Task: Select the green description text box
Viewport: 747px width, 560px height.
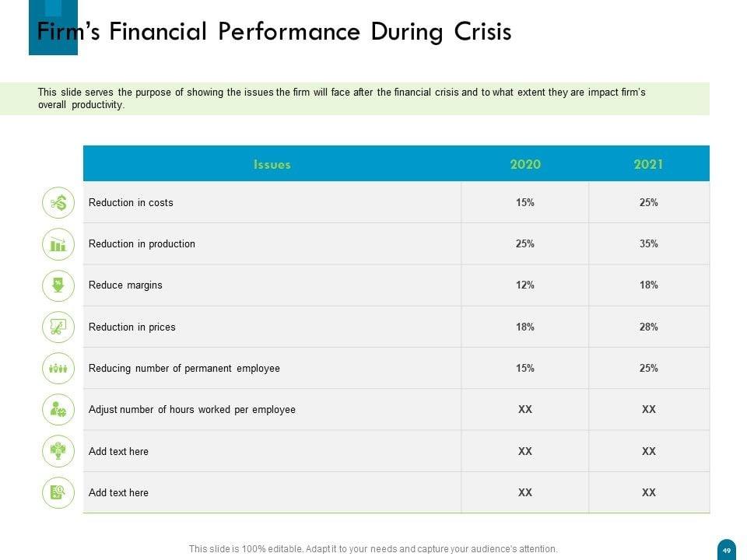Action: [354, 99]
